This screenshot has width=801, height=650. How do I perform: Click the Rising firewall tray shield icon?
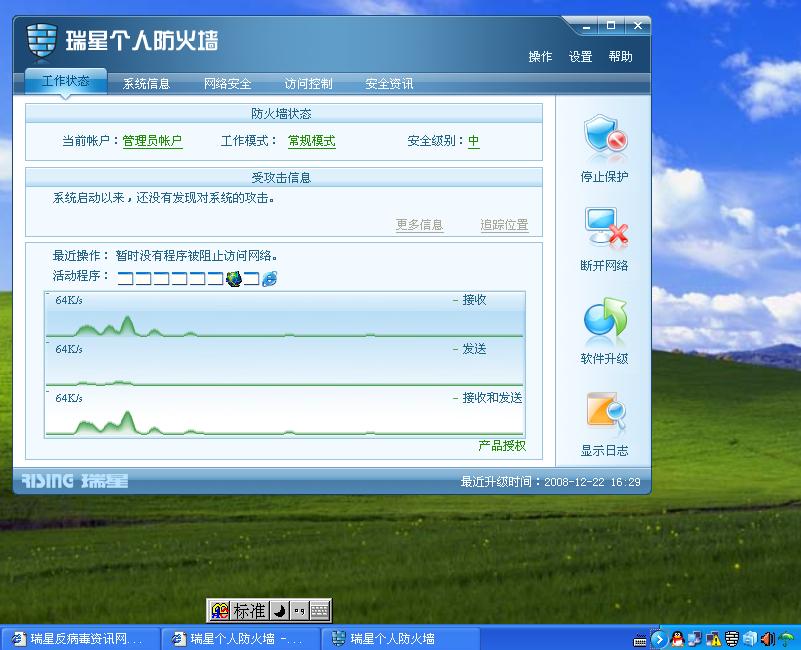click(x=732, y=639)
